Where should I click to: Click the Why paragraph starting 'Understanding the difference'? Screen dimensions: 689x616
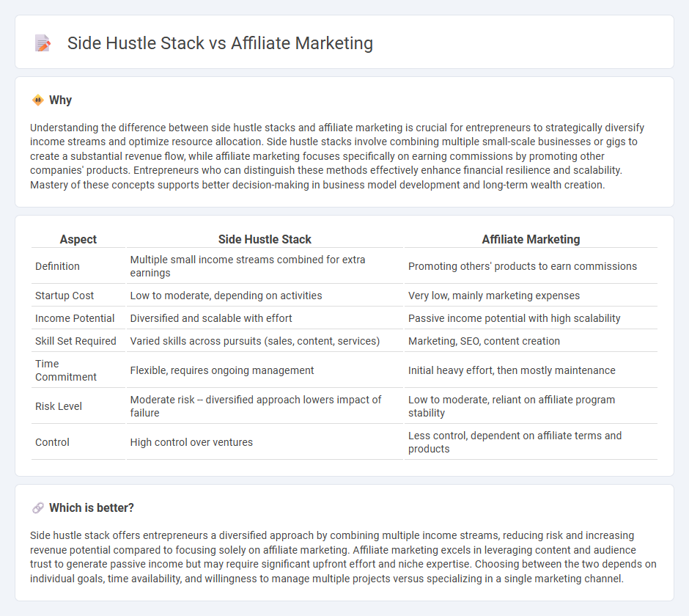tap(337, 156)
